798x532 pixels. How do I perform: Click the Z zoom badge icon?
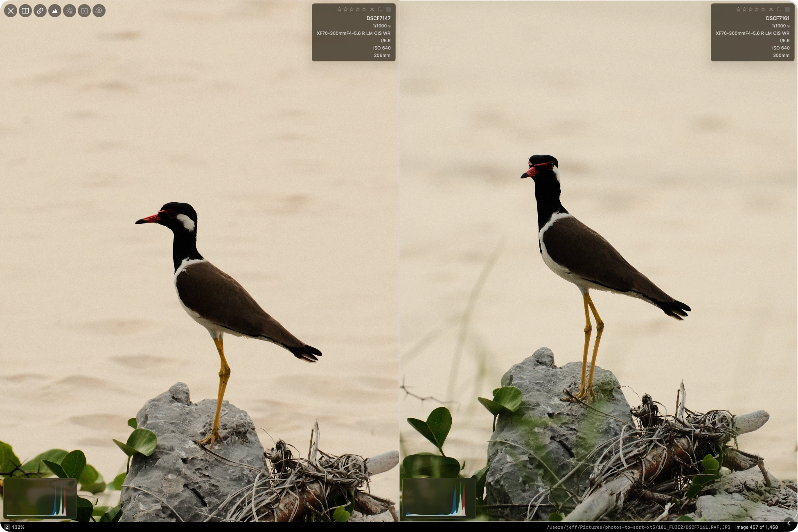(7, 527)
